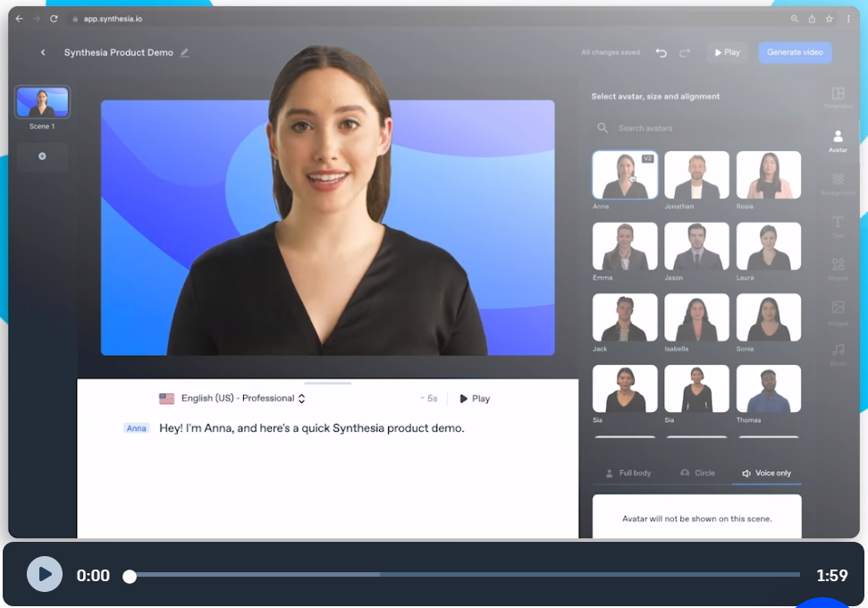Open the Shapes panel icon
The width and height of the screenshot is (868, 608).
click(x=838, y=267)
